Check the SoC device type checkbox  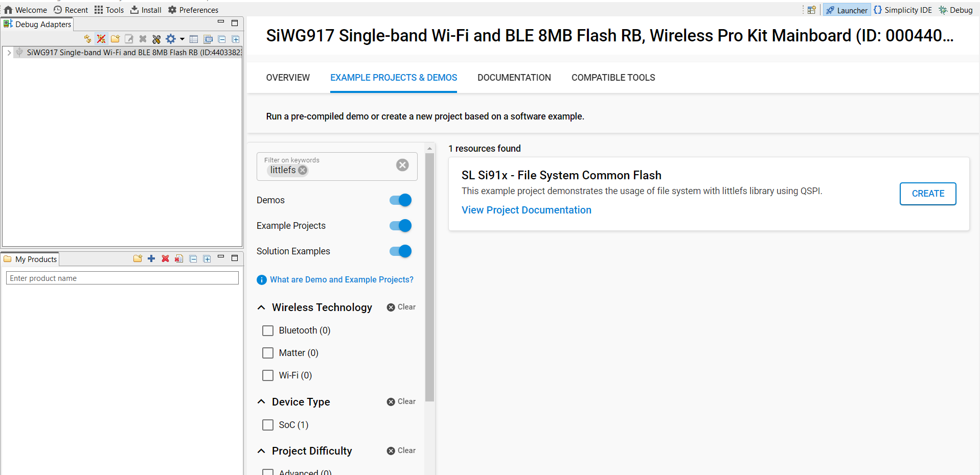tap(268, 425)
